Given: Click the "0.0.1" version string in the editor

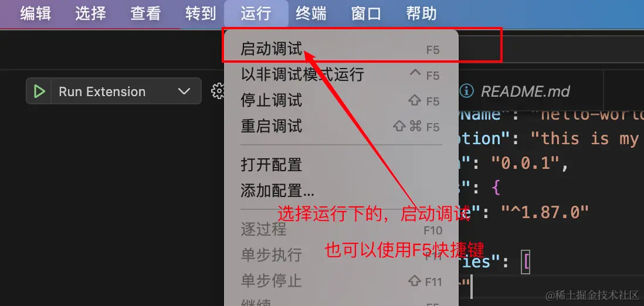Looking at the screenshot, I should coord(524,164).
